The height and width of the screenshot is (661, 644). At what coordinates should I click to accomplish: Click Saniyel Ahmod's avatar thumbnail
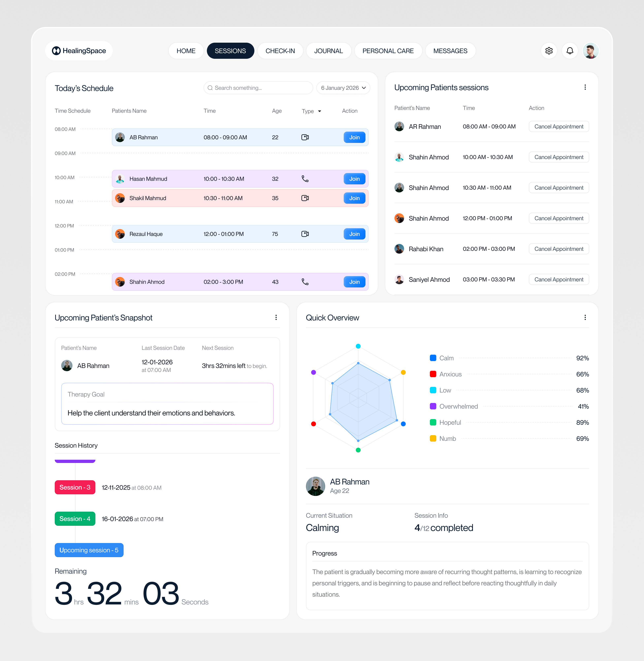[x=399, y=279]
